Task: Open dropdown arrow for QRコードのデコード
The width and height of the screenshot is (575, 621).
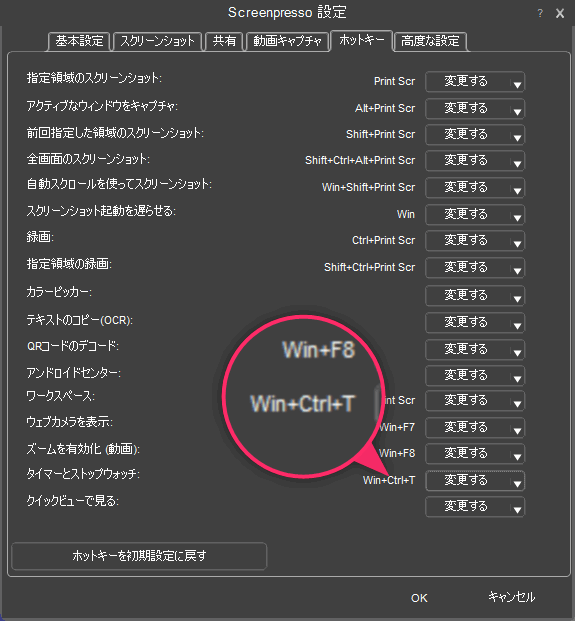Action: point(517,352)
